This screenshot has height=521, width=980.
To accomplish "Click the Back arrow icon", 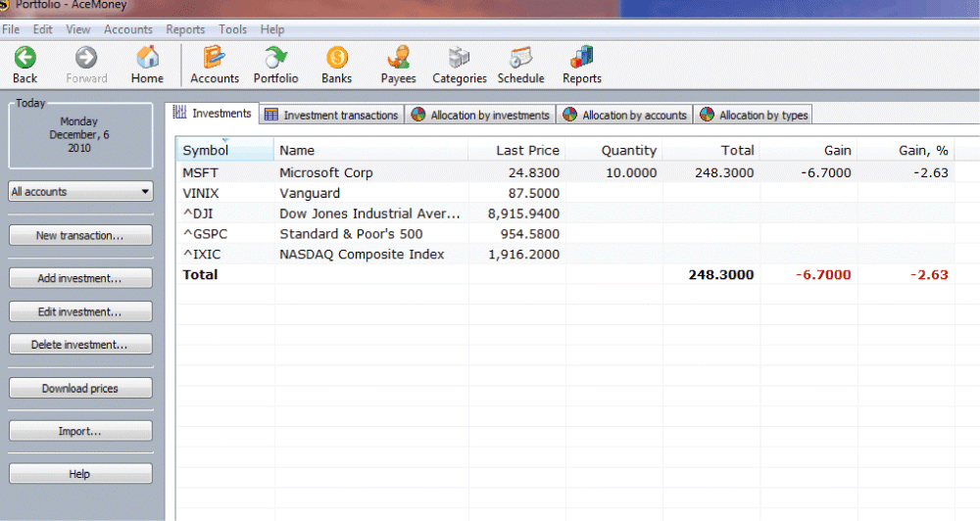I will (24, 59).
